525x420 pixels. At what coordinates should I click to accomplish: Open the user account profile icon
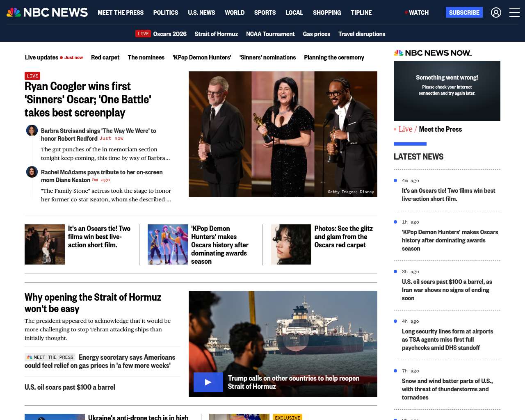496,13
